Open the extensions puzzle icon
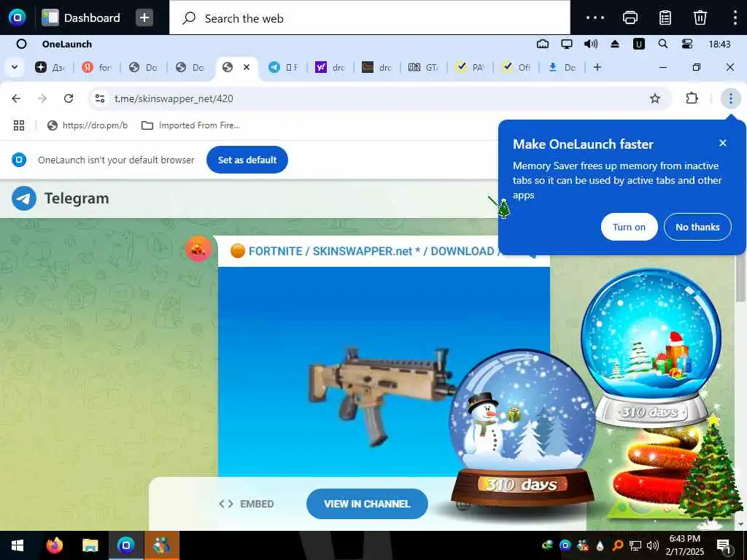Image resolution: width=747 pixels, height=560 pixels. point(692,98)
